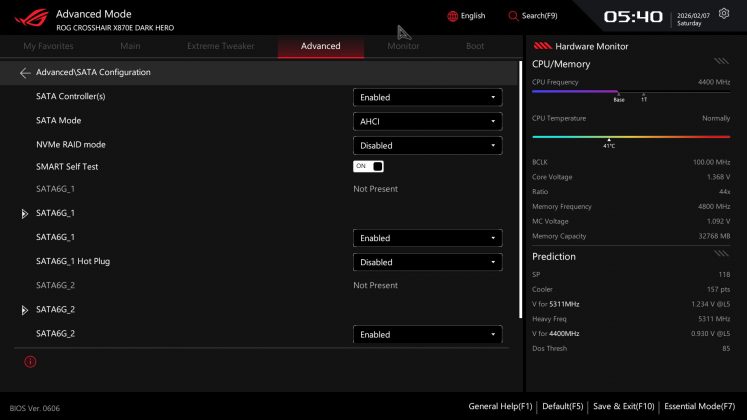The width and height of the screenshot is (747, 420).
Task: Click the back arrow beside Advanced\SATA Configuration
Action: [25, 73]
